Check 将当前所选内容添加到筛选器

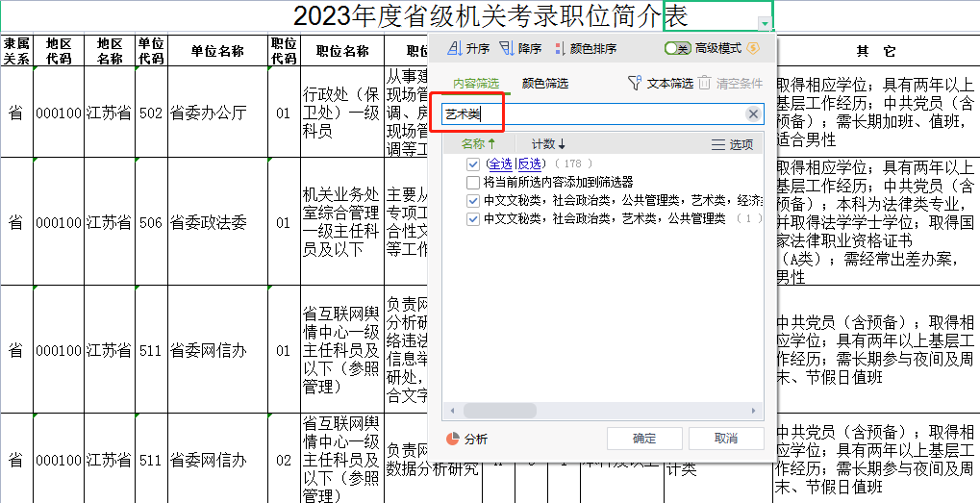tap(472, 183)
